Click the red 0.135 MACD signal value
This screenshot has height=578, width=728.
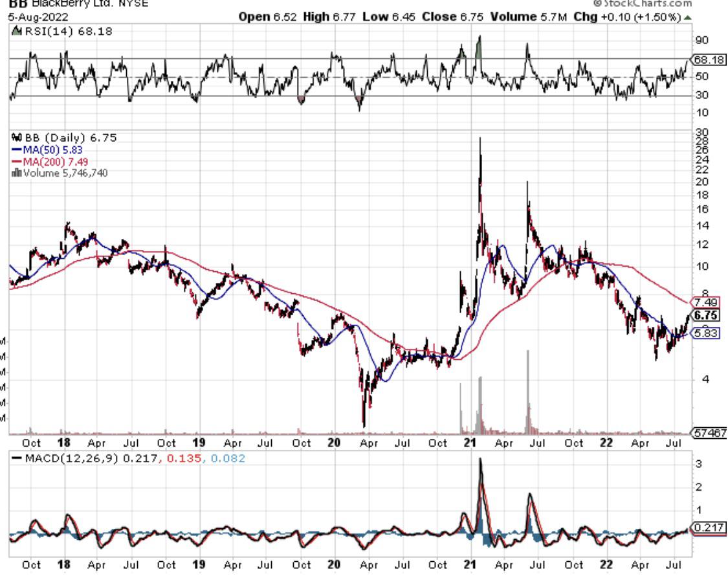point(184,458)
